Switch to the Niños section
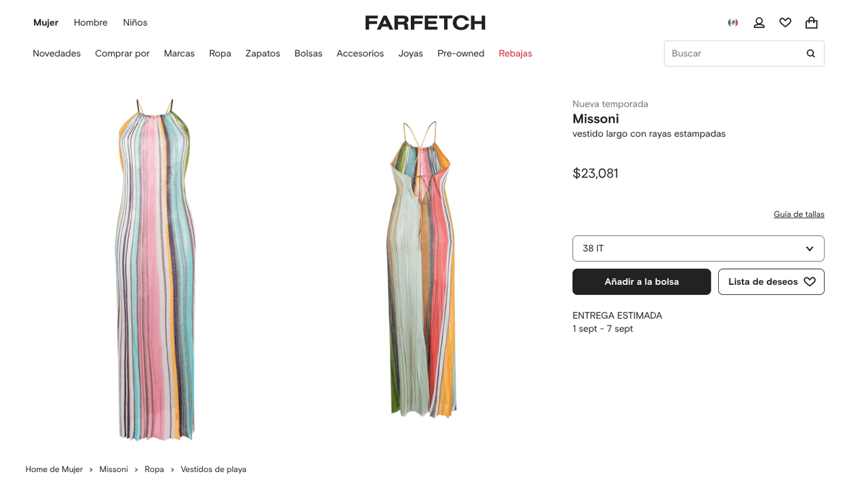The image size is (868, 497). coord(135,22)
